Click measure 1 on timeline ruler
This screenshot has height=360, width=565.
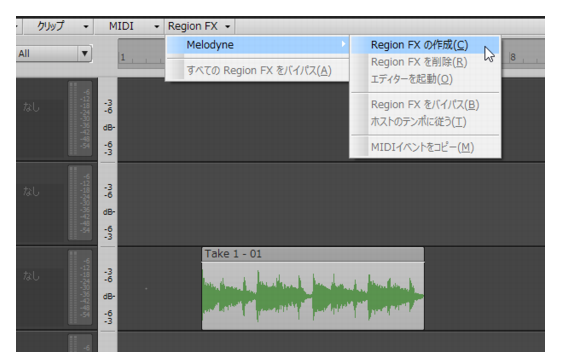(x=123, y=57)
